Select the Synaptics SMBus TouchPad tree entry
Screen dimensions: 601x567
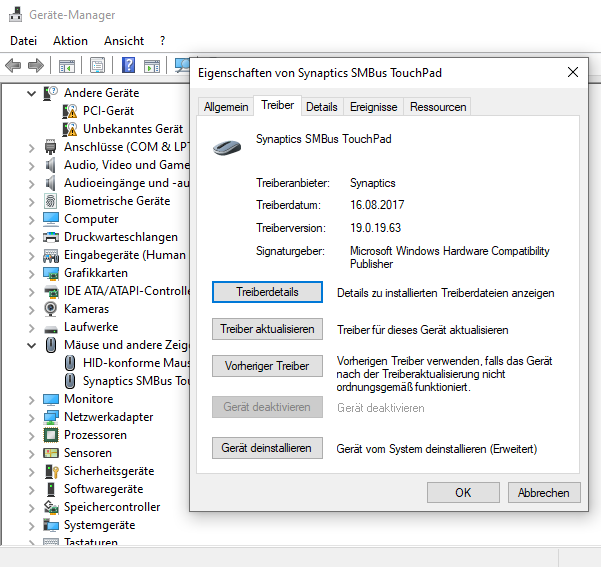point(136,381)
